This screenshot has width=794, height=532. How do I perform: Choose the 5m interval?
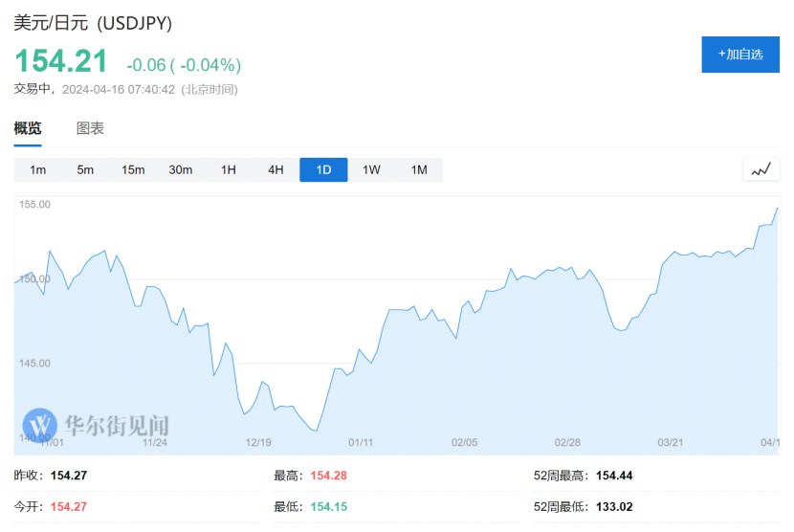(85, 170)
